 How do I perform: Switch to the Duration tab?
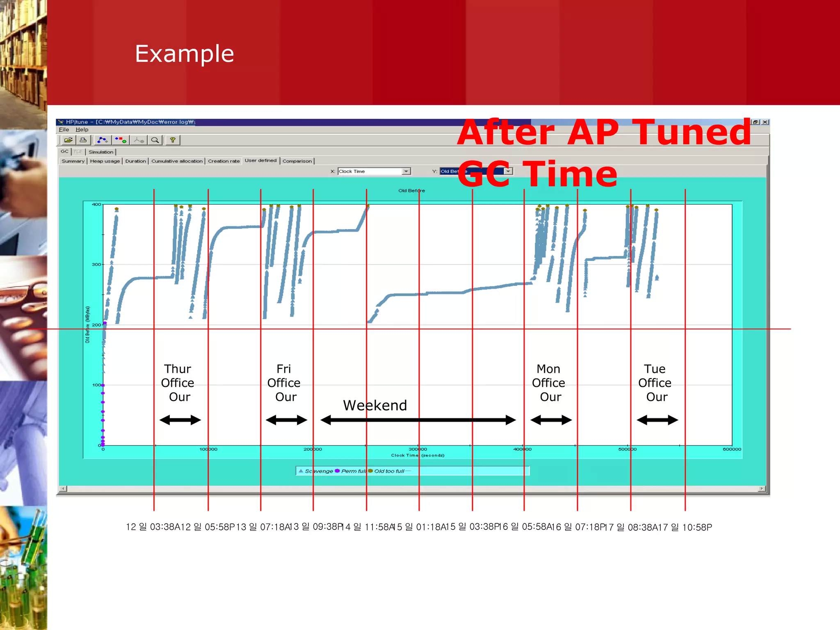135,161
